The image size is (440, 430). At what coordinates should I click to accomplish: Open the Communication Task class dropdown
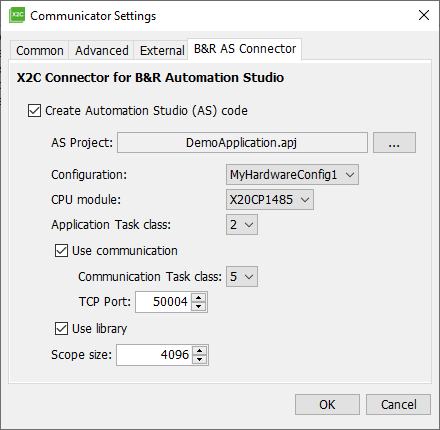[242, 277]
